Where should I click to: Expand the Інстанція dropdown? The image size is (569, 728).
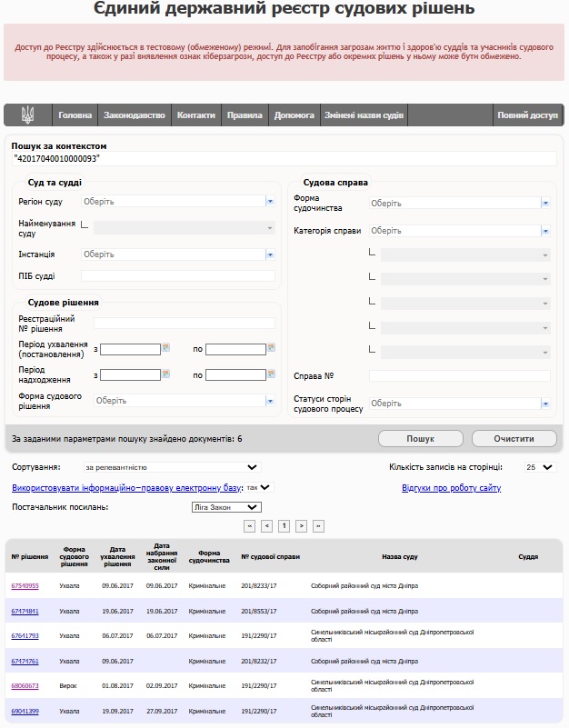[270, 254]
